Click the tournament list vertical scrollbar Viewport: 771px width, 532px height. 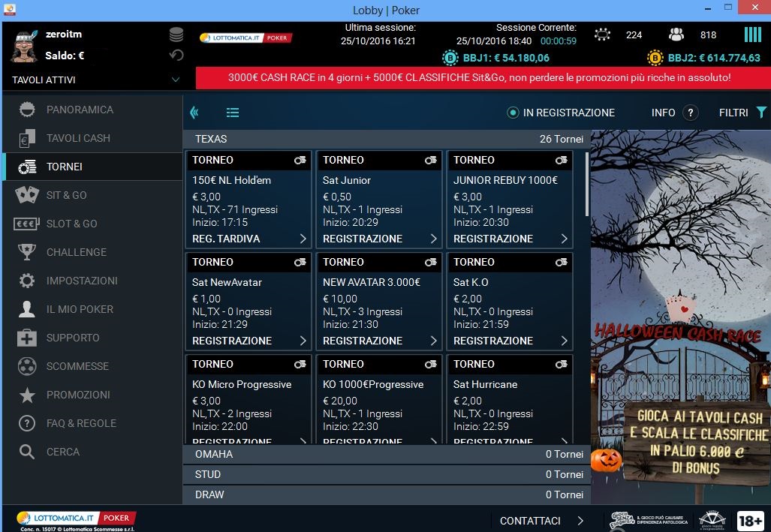coord(586,185)
